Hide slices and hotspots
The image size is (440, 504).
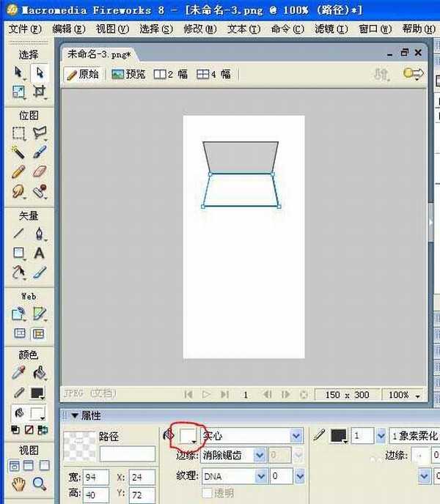point(19,333)
